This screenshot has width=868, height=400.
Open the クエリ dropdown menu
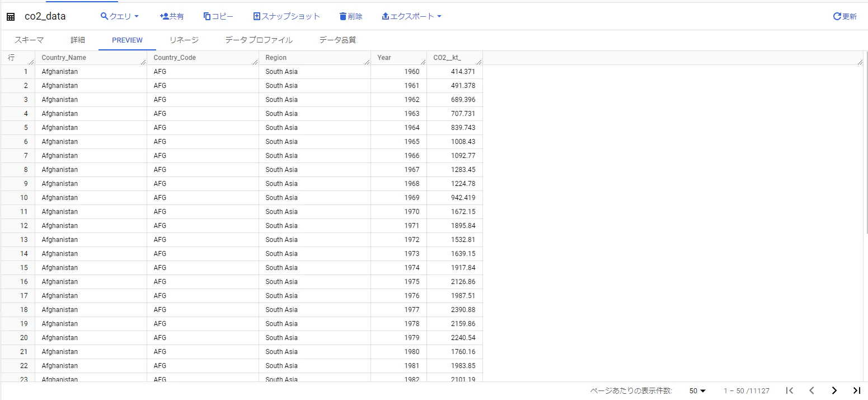click(x=120, y=16)
